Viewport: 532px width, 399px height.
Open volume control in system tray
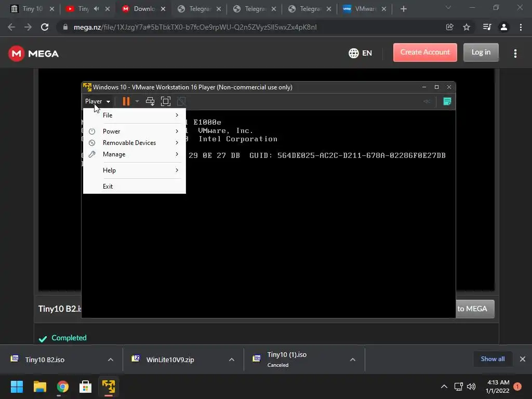pyautogui.click(x=471, y=387)
